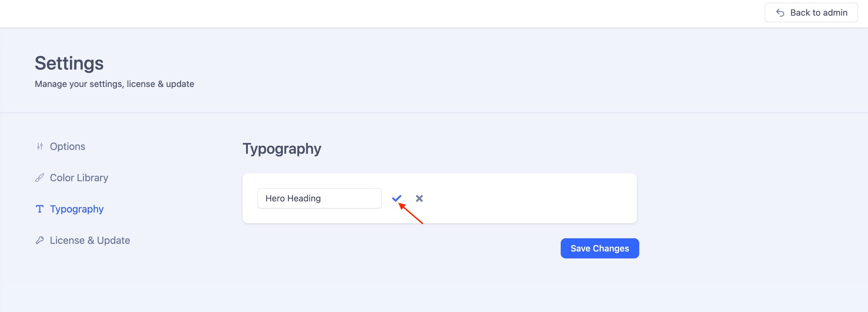Viewport: 868px width, 312px height.
Task: Confirm the name with the blue checkmark
Action: [x=397, y=198]
